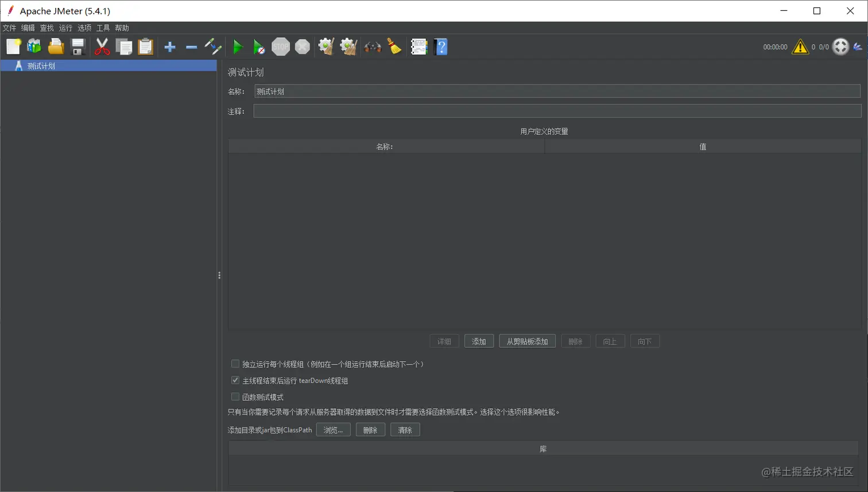Save the test plan with disk icon
Image resolution: width=868 pixels, height=492 pixels.
[x=77, y=47]
